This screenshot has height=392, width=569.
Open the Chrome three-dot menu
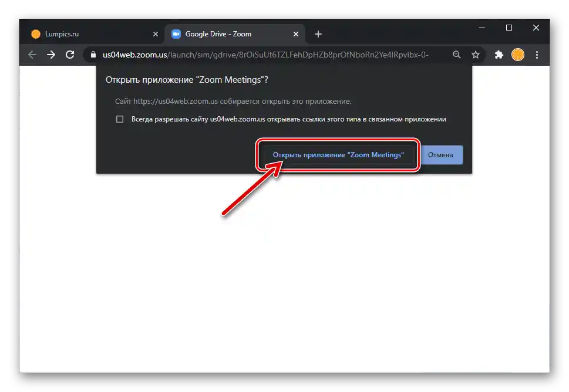tap(537, 55)
